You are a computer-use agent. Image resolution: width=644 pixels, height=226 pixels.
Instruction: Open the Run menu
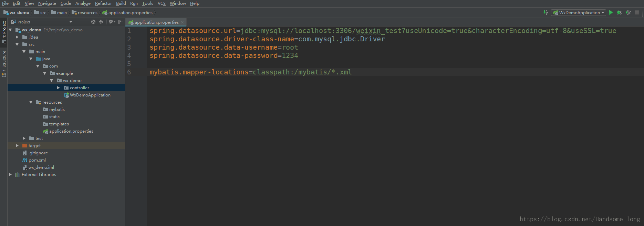(x=134, y=3)
